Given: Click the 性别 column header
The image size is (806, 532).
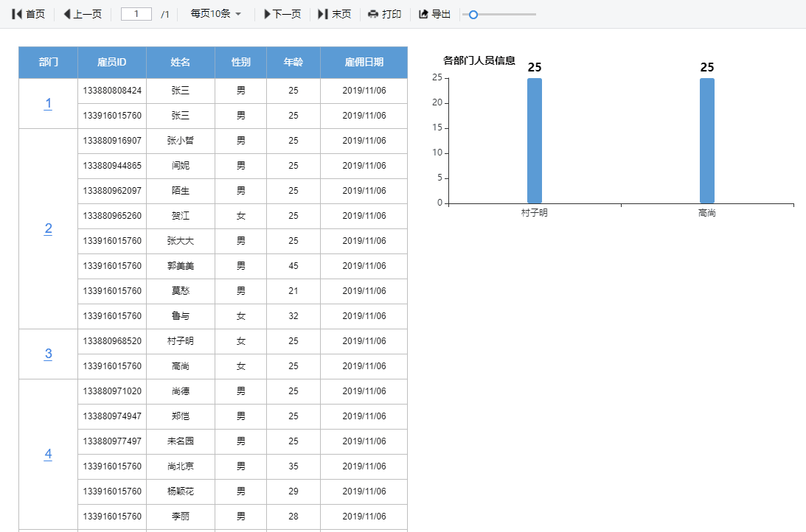Looking at the screenshot, I should tap(241, 62).
